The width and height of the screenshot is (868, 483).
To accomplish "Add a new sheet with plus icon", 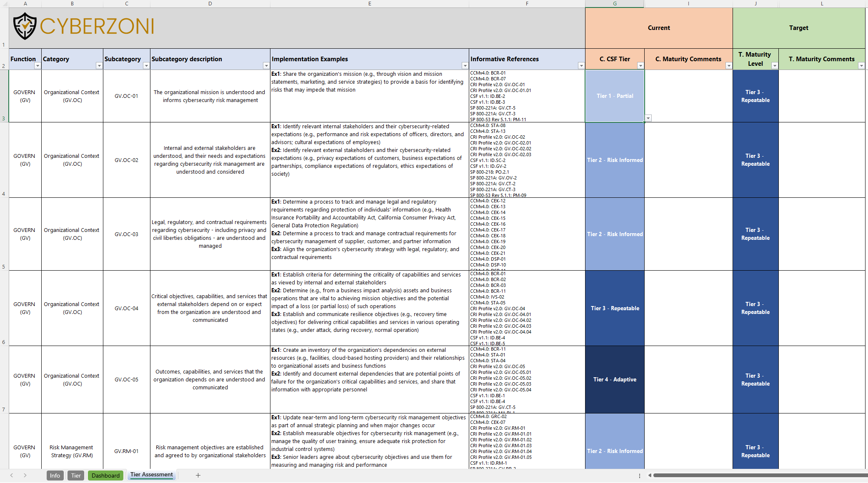I will pos(198,475).
